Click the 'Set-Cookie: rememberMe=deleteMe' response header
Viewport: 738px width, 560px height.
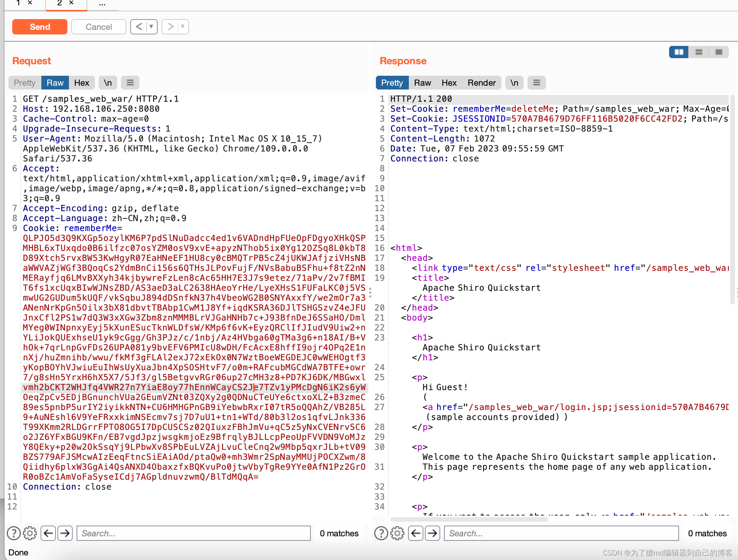[x=559, y=109]
